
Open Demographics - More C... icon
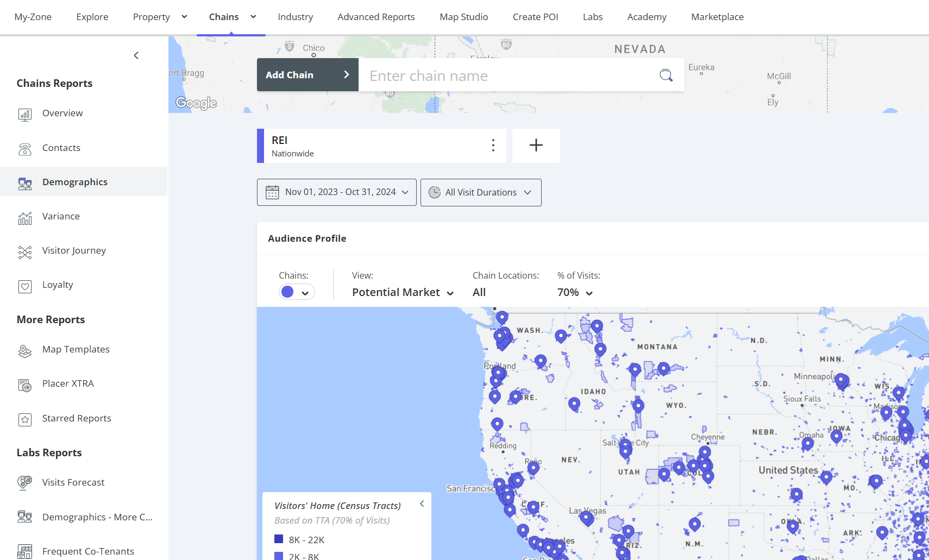pyautogui.click(x=25, y=517)
